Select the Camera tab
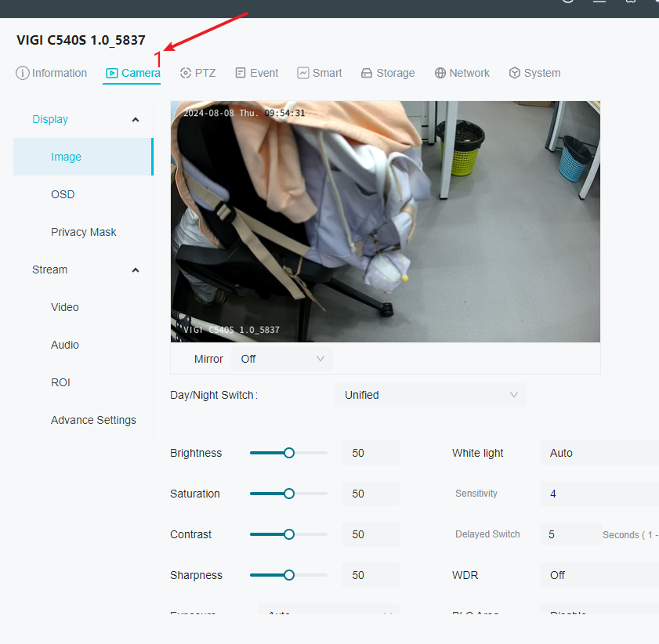 (x=132, y=73)
